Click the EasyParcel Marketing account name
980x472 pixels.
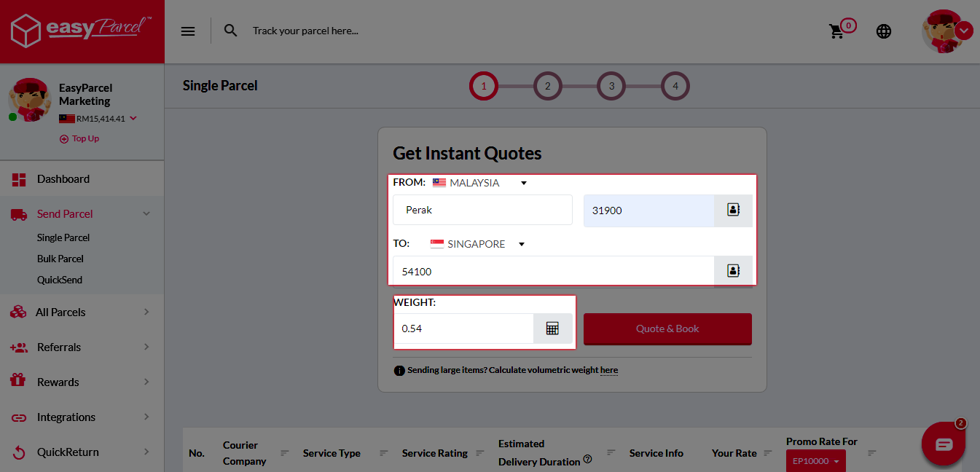[x=86, y=95]
